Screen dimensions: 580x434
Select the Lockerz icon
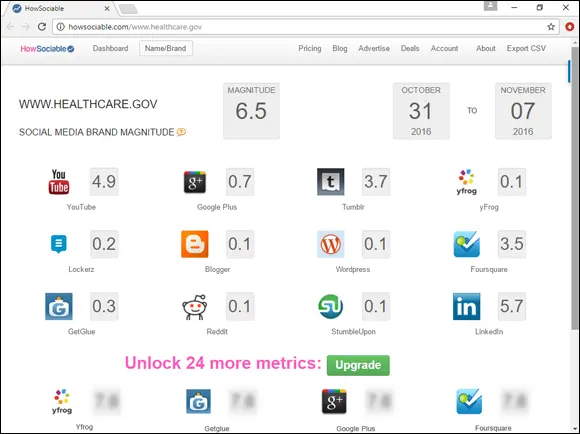point(59,244)
